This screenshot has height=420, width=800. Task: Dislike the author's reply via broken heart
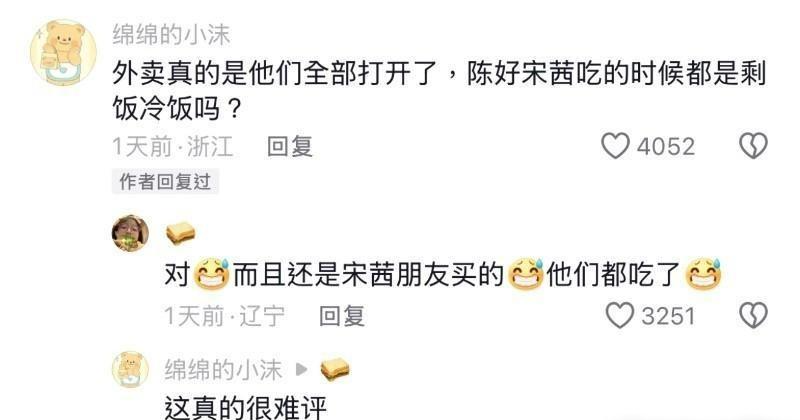[x=754, y=315]
